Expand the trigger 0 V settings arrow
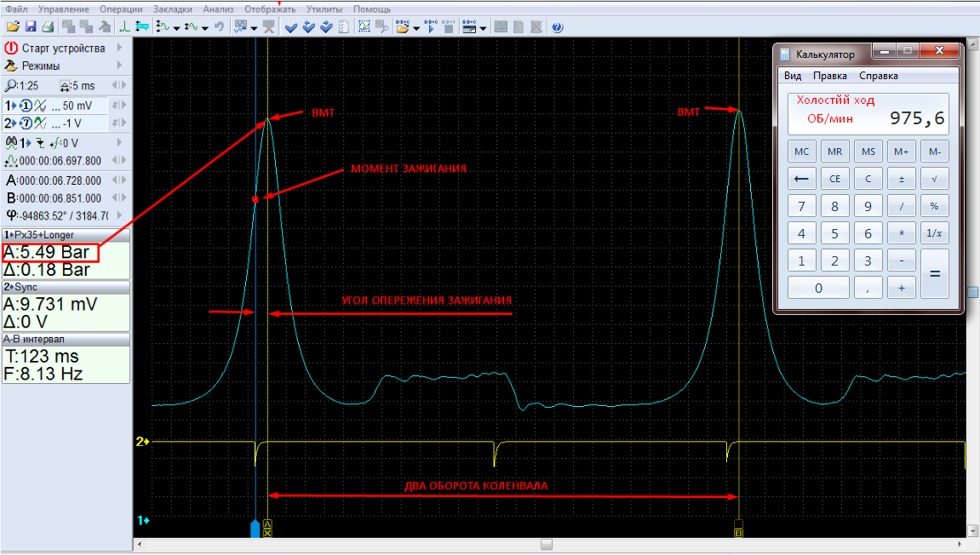The width and height of the screenshot is (980, 555). tap(119, 142)
